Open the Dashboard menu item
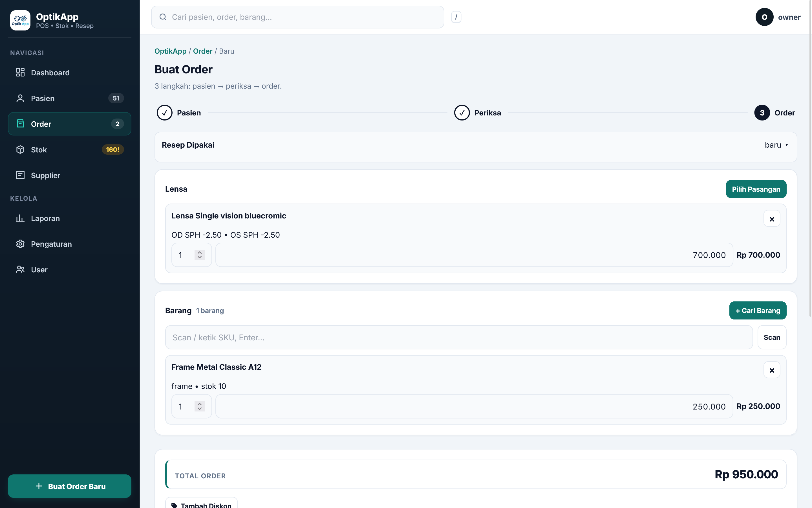Viewport: 812px width, 508px height. [69, 73]
